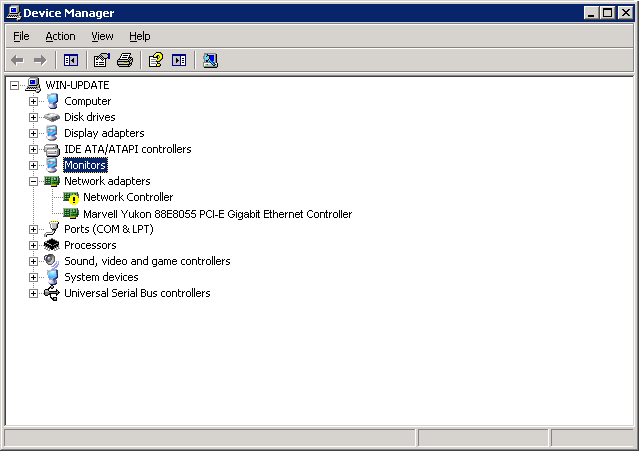639x451 pixels.
Task: Click the Forward arrow toolbar button
Action: [40, 60]
